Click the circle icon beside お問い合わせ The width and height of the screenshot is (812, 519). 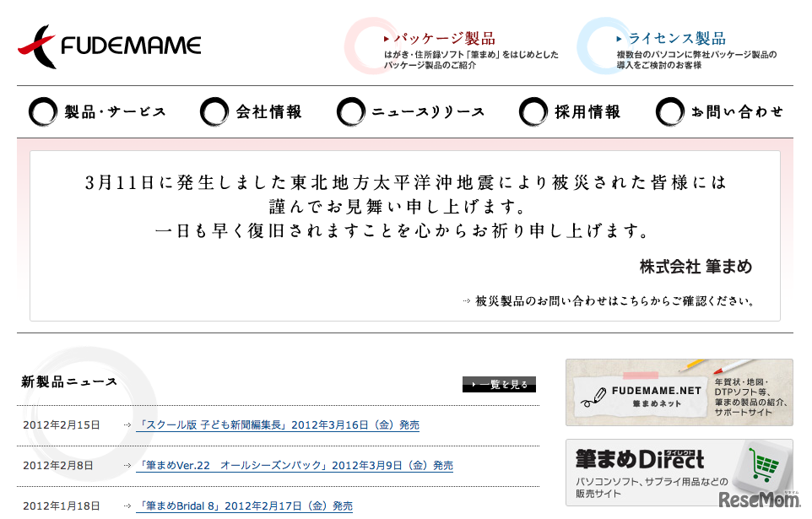tap(669, 111)
